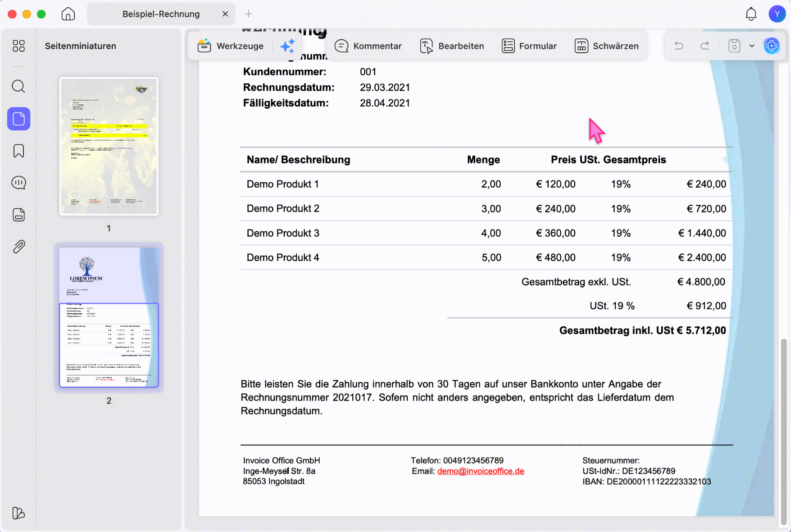The image size is (791, 532).
Task: Click the '28.04.2021' due date
Action: tap(385, 103)
